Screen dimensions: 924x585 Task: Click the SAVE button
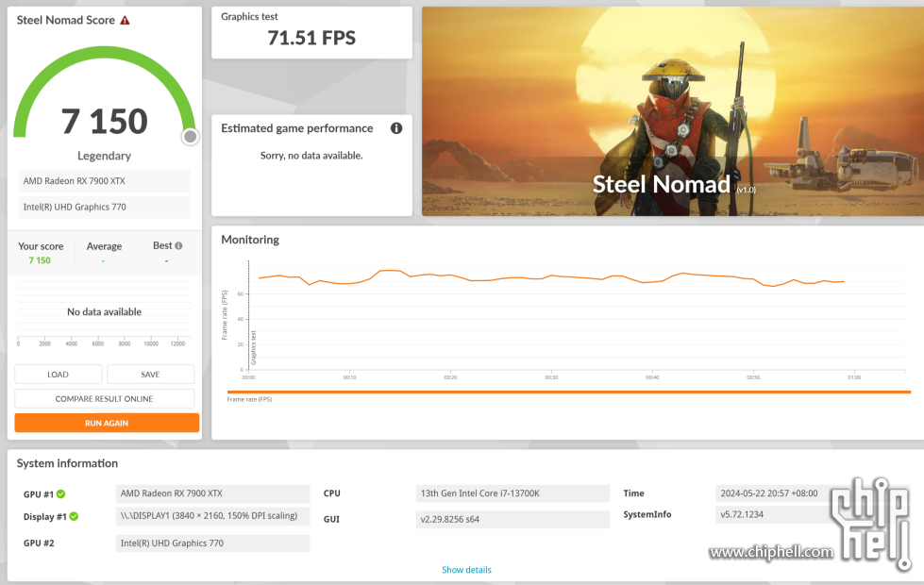pos(150,374)
